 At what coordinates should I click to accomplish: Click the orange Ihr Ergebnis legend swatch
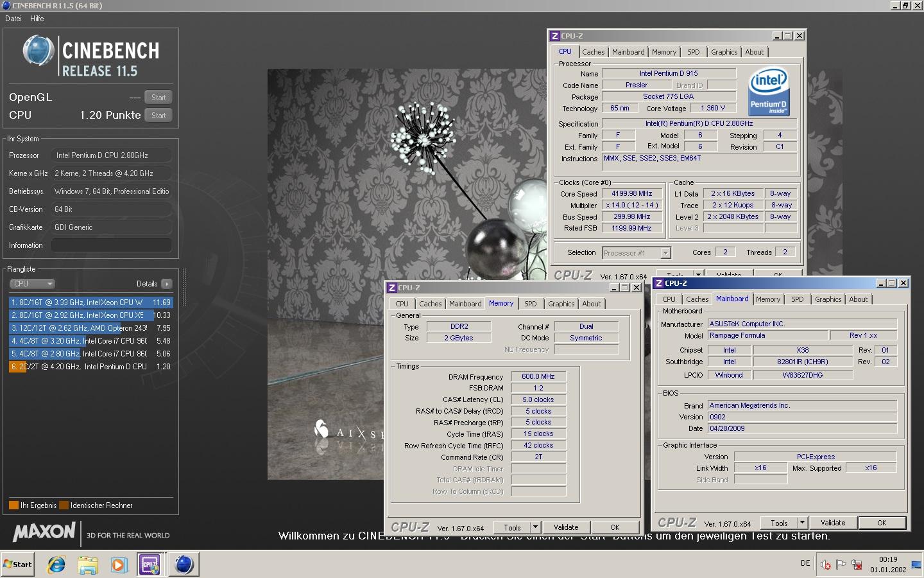[x=13, y=505]
